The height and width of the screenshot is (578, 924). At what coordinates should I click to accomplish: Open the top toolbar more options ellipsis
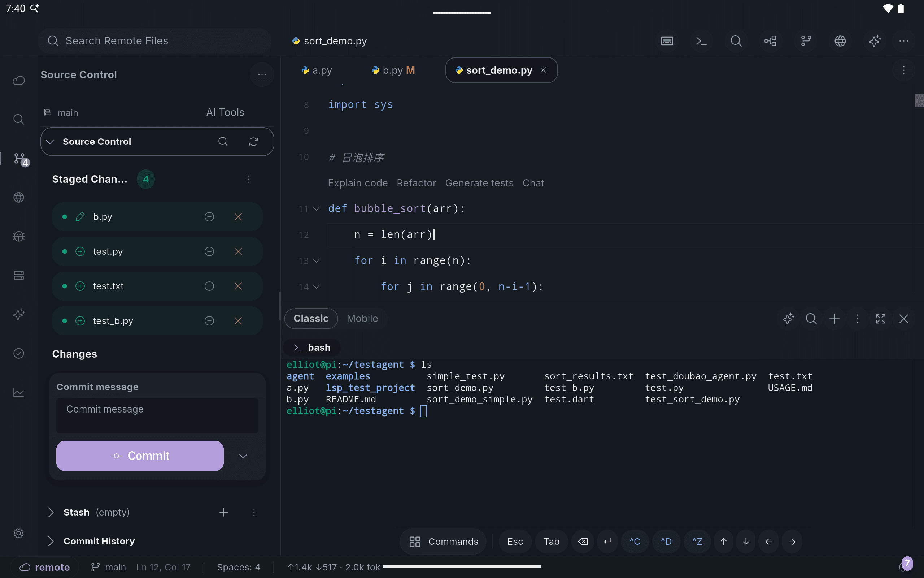(x=904, y=41)
